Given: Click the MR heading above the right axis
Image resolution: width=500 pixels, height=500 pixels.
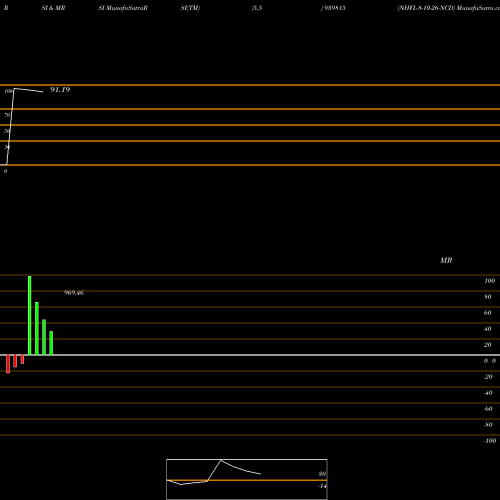Looking at the screenshot, I should pos(446,260).
